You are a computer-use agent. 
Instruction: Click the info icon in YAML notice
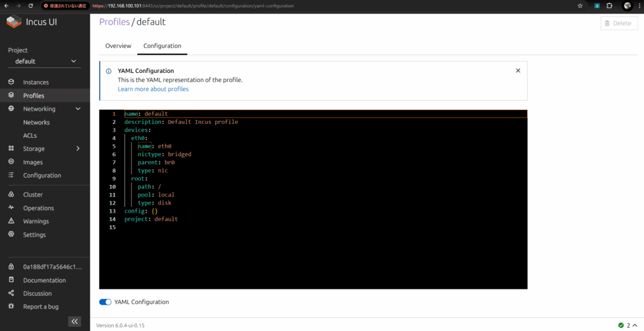click(108, 70)
